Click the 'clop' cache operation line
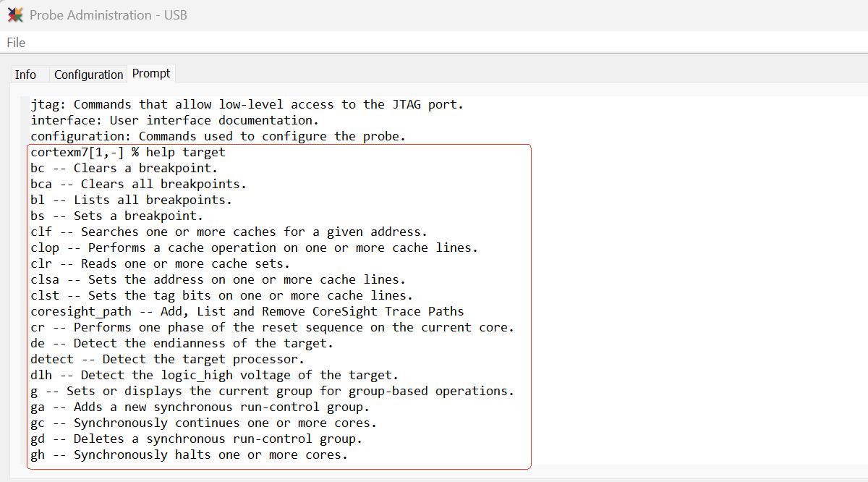The image size is (868, 482). click(254, 248)
